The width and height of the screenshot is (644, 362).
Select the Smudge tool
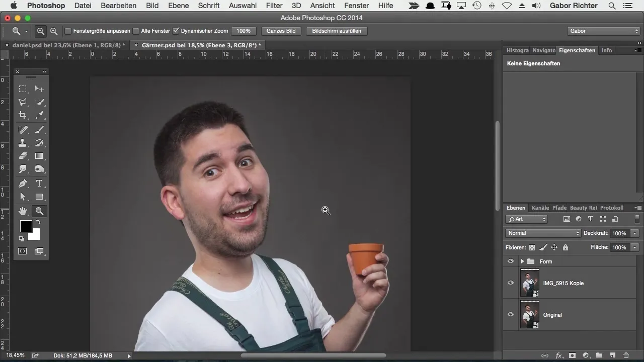click(x=23, y=169)
